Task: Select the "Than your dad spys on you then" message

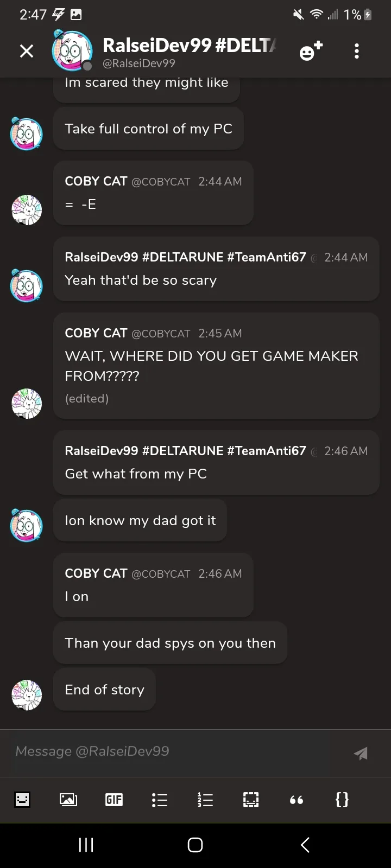Action: [x=170, y=643]
